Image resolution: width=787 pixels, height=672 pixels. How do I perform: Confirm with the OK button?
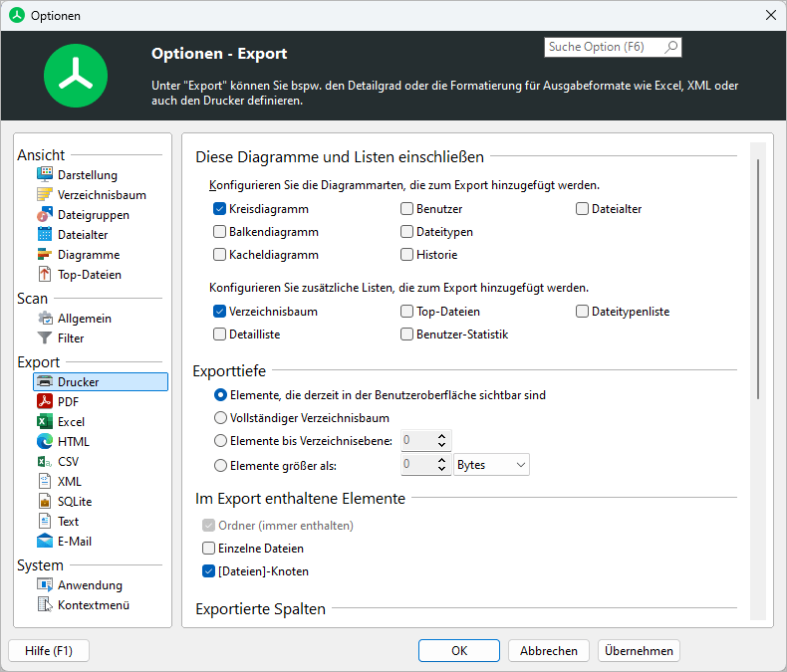pyautogui.click(x=458, y=650)
